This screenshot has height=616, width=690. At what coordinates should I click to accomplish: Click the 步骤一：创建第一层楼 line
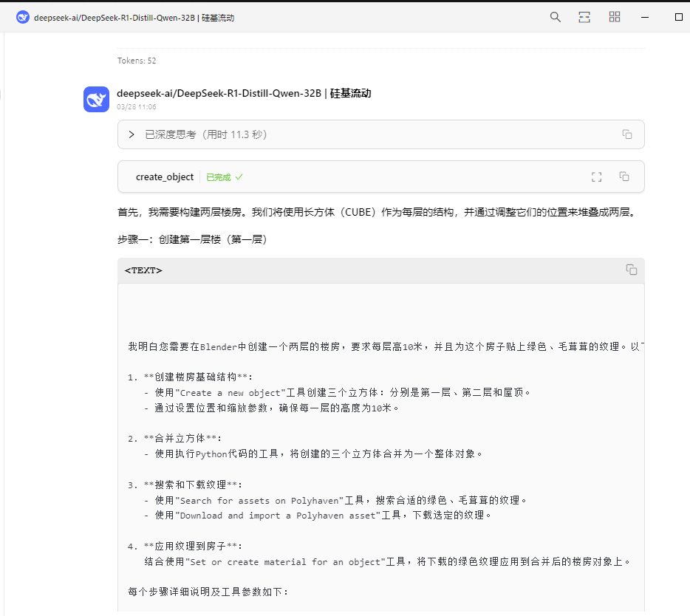192,239
